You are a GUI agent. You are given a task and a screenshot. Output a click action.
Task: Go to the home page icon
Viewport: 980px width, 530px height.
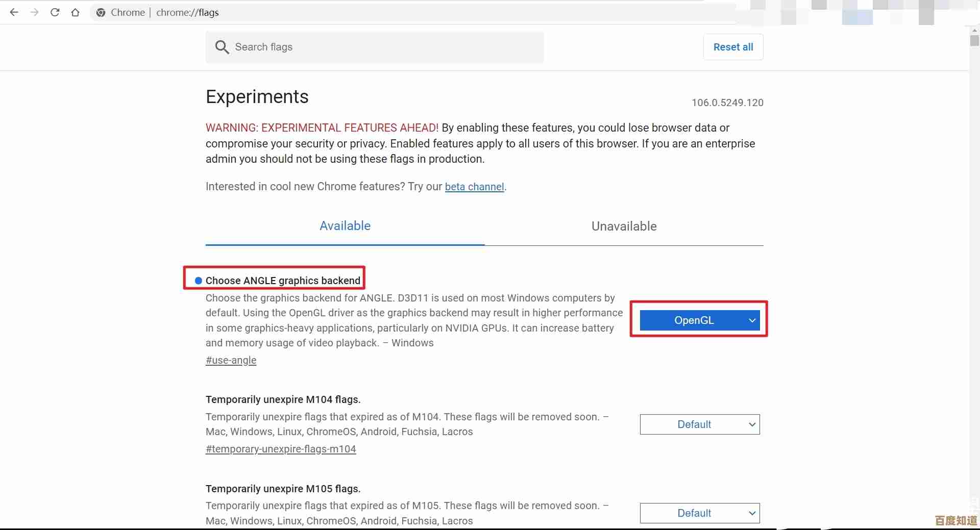coord(75,12)
